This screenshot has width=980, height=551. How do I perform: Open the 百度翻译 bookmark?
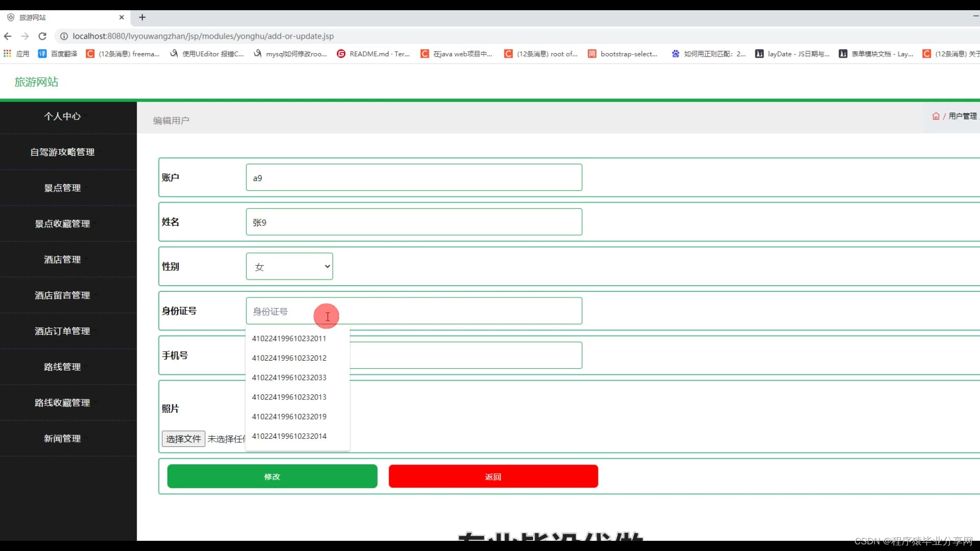(x=58, y=54)
